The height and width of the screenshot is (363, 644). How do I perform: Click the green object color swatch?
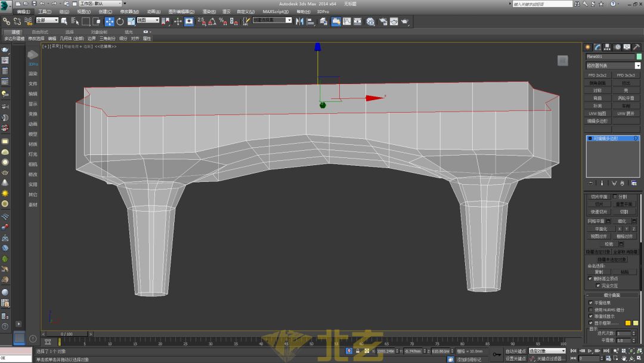click(639, 57)
